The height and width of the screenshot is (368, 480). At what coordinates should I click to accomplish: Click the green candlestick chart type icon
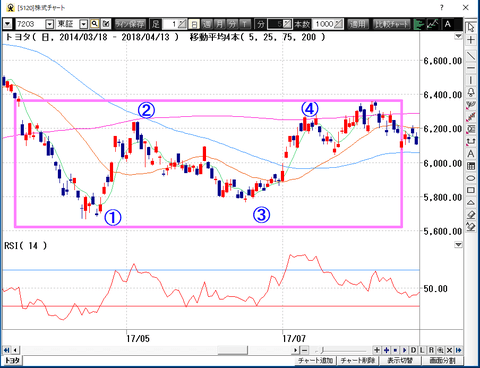tap(419, 24)
